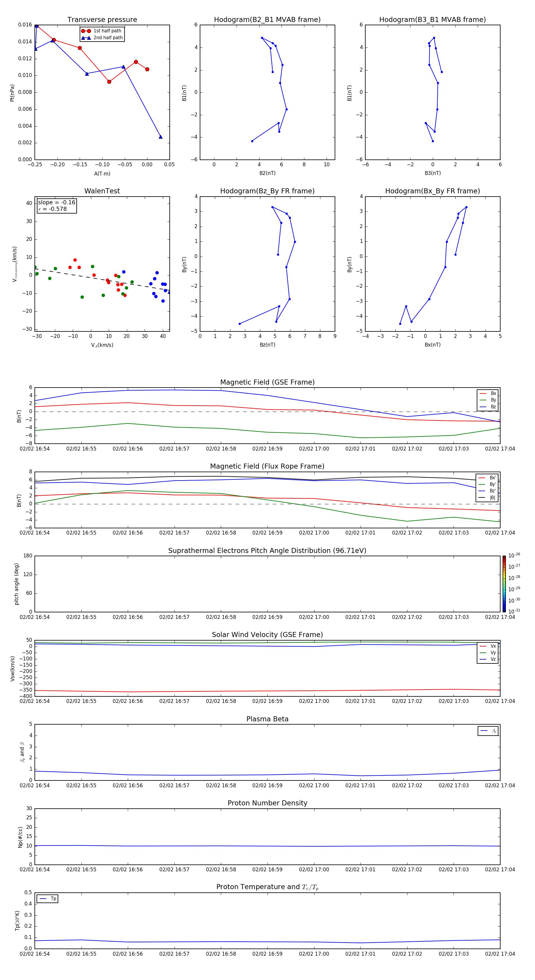
Task: Click the 'Np(#/cc)' axis label
Action: coord(20,837)
